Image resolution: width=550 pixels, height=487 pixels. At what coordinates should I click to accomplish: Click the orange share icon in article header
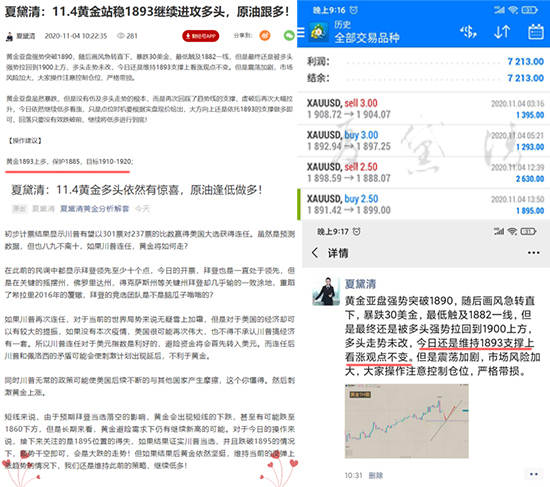click(x=265, y=35)
